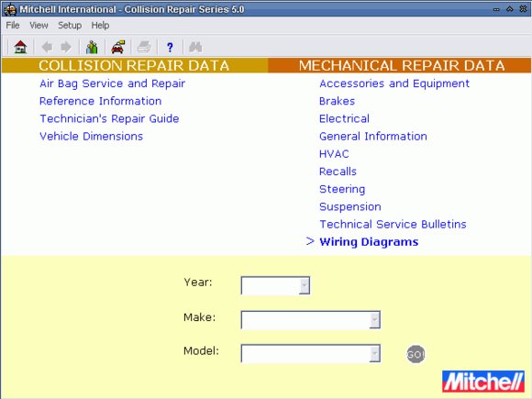This screenshot has width=532, height=399.
Task: Open the Suspension link
Action: coord(349,207)
